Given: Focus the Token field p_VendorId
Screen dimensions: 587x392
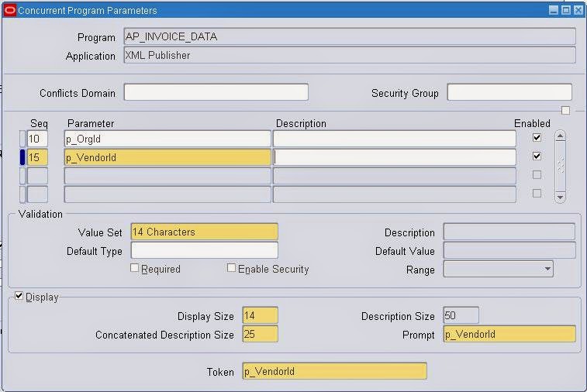Looking at the screenshot, I should coord(335,371).
